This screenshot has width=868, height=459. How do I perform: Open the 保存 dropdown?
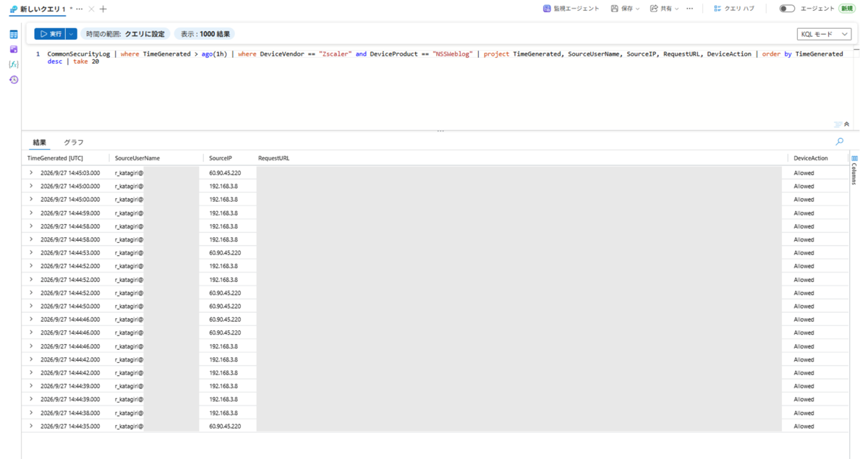tap(626, 9)
